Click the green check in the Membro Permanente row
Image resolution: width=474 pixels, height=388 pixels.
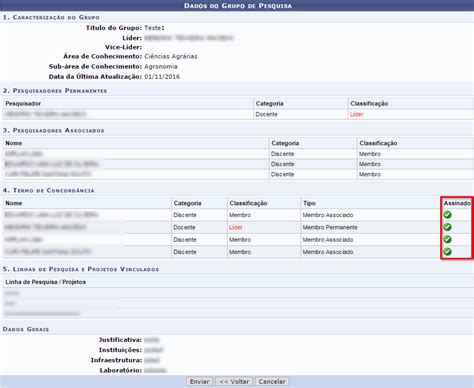coord(447,227)
